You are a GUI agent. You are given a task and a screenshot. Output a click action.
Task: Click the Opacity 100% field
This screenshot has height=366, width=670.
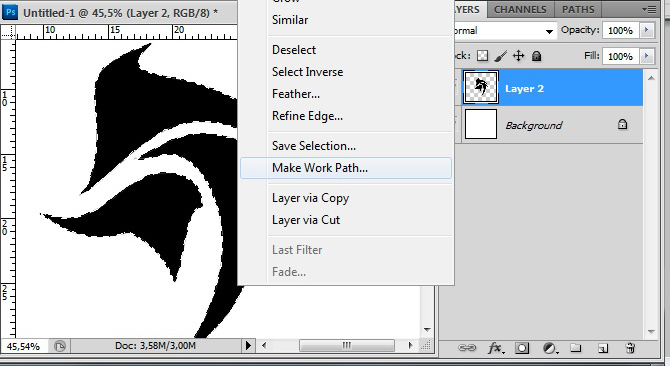[620, 31]
